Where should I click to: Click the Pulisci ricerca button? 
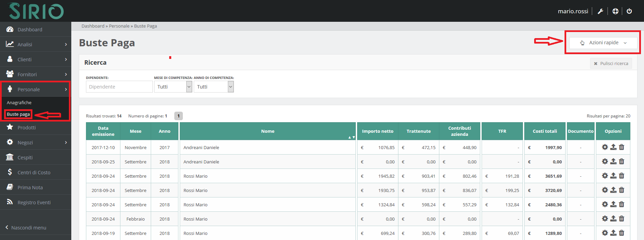point(611,63)
